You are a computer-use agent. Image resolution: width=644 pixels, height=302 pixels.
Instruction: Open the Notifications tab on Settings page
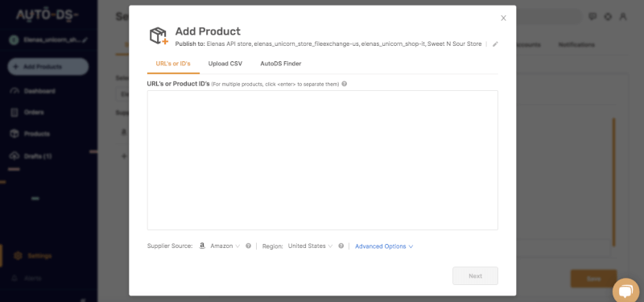point(576,44)
